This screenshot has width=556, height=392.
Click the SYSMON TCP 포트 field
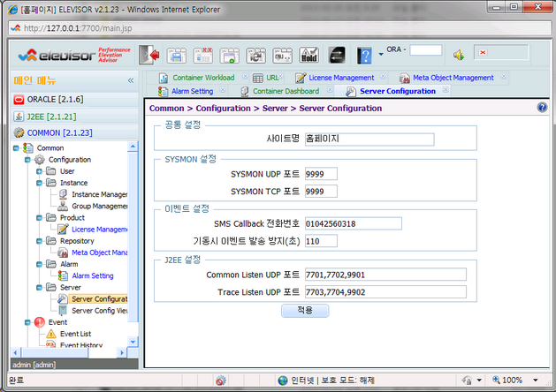321,192
